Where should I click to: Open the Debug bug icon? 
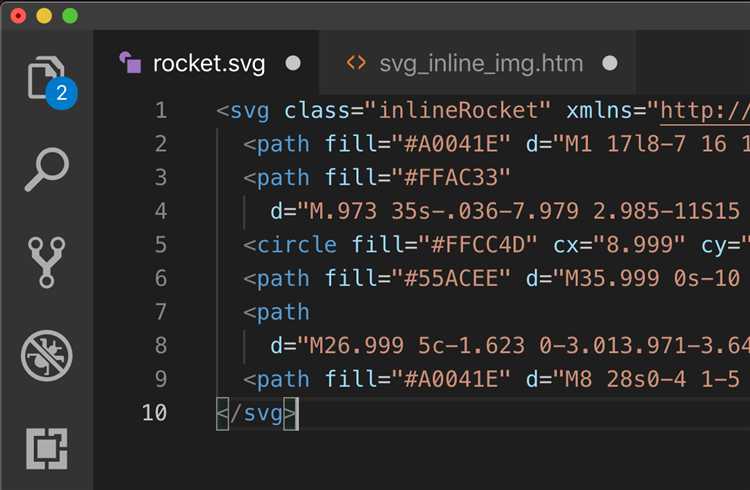[46, 356]
